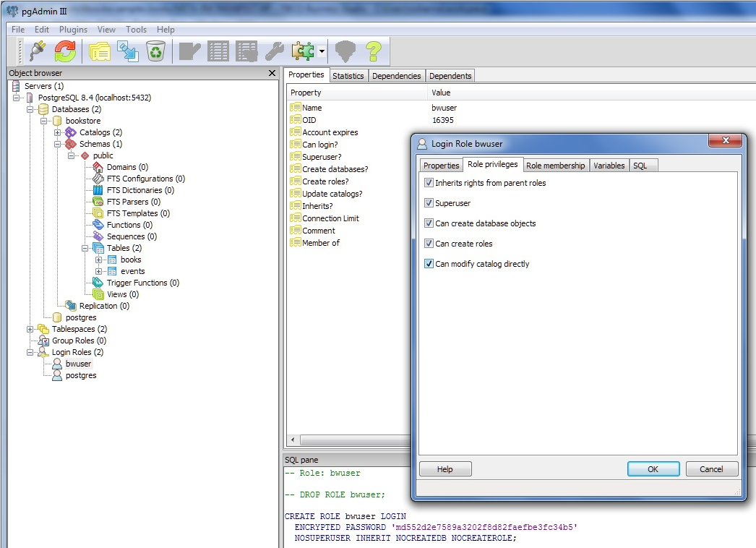
Task: Click the Connect to server plug icon
Action: pos(37,51)
